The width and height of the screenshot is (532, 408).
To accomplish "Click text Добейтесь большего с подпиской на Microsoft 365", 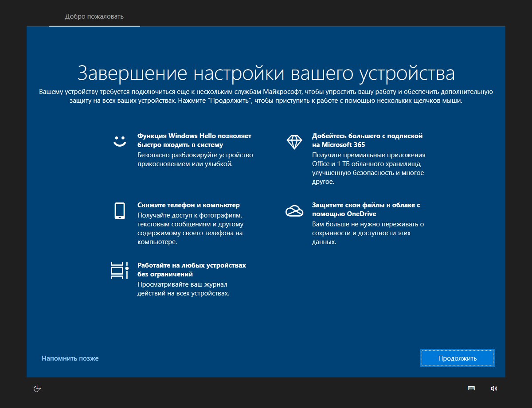I will 368,140.
